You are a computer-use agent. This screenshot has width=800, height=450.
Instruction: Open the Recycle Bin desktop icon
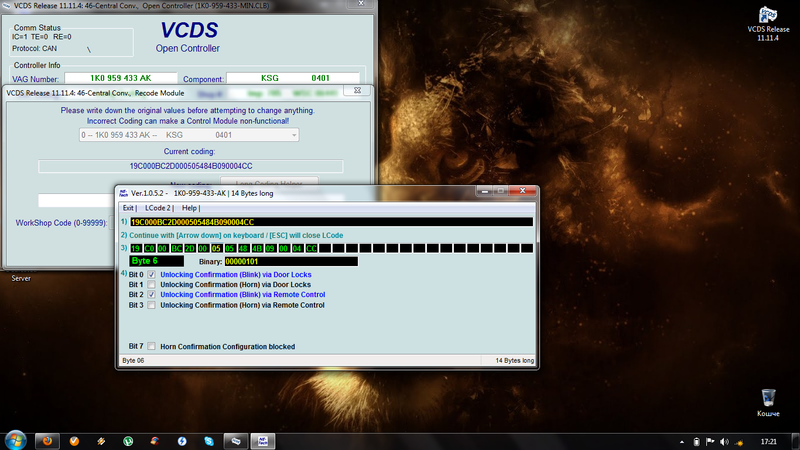point(768,402)
